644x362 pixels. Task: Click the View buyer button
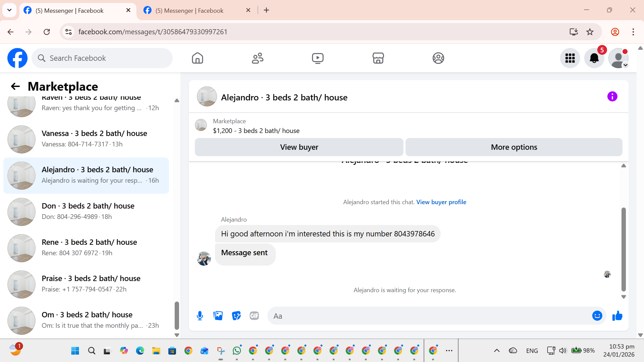[299, 147]
